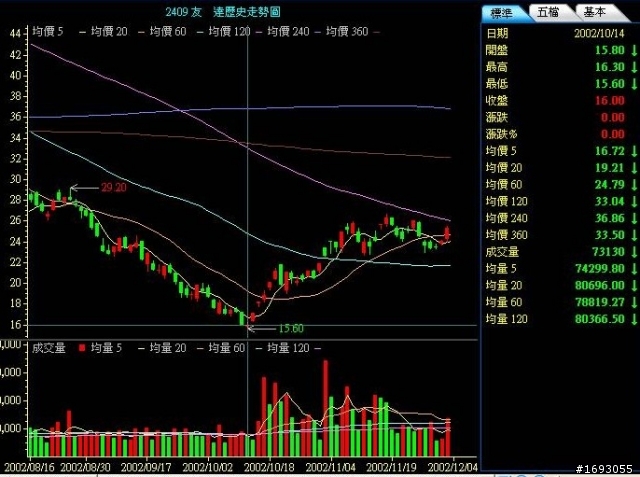The image size is (640, 477).
Task: Click the 均價 5 value 16.72
Action: pos(609,151)
